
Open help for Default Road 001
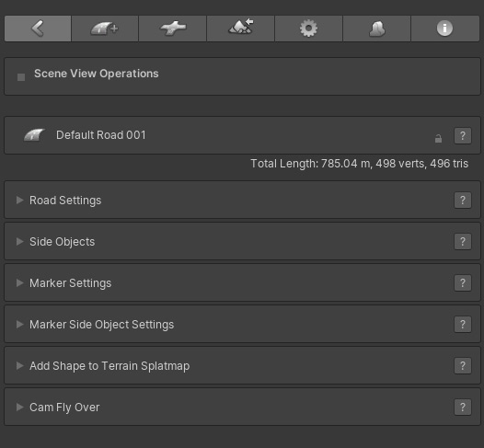click(x=463, y=135)
